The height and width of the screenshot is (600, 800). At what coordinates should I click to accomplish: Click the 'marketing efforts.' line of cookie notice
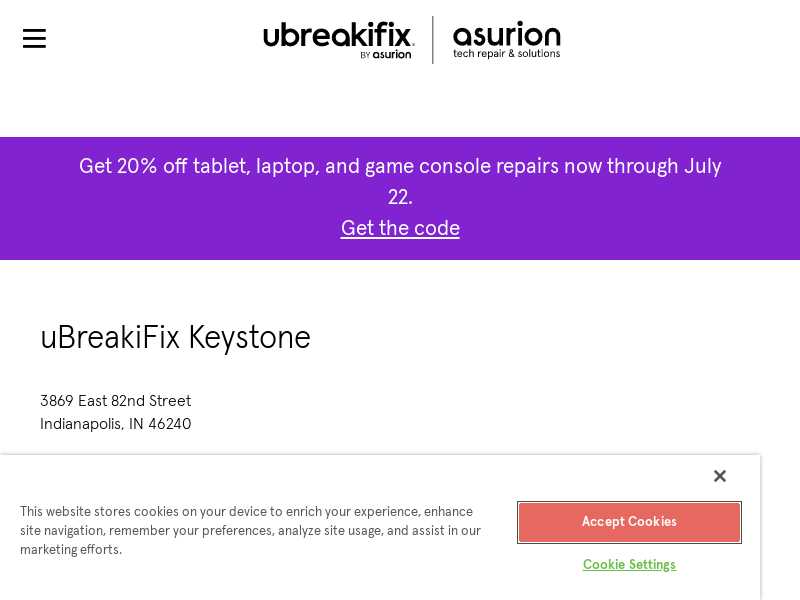point(71,549)
